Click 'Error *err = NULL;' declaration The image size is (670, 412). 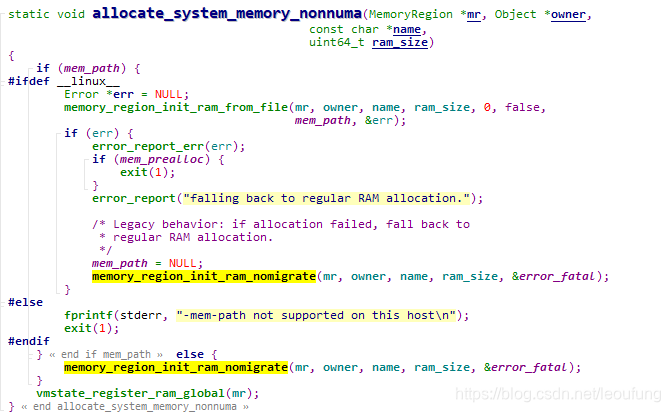126,94
